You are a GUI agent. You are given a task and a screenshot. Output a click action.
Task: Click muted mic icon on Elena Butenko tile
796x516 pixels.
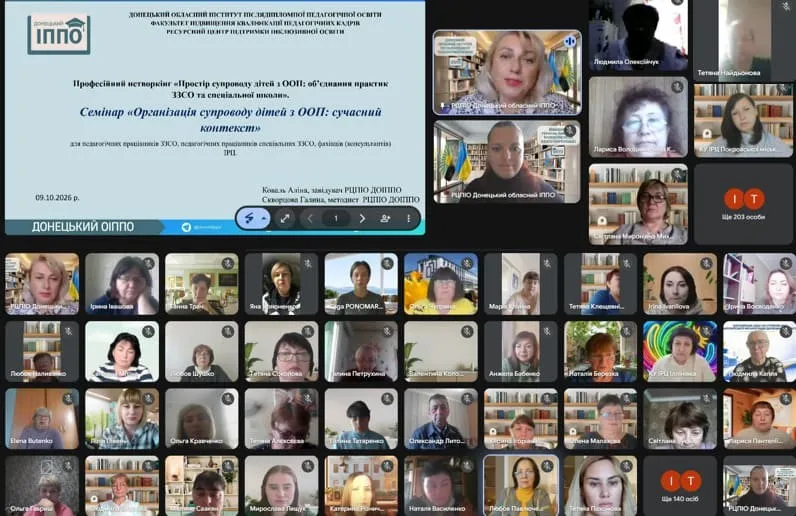point(69,399)
